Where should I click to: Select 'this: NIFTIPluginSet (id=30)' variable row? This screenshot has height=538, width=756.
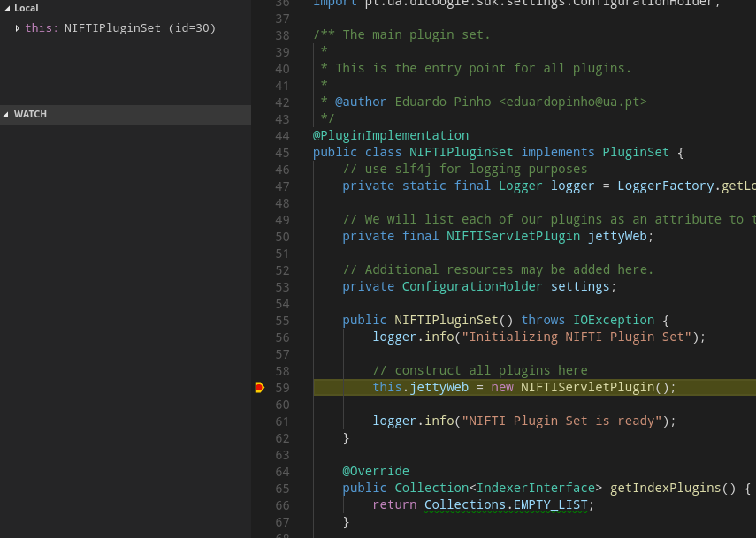[126, 28]
